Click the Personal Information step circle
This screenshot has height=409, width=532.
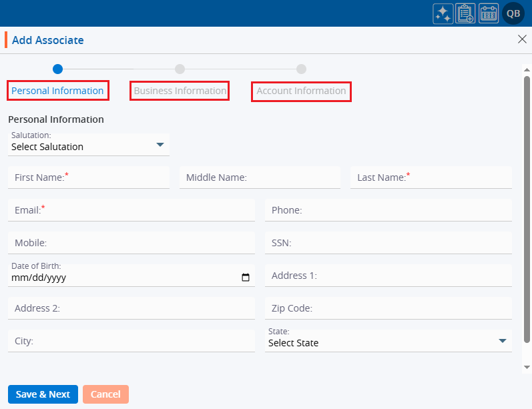click(58, 69)
